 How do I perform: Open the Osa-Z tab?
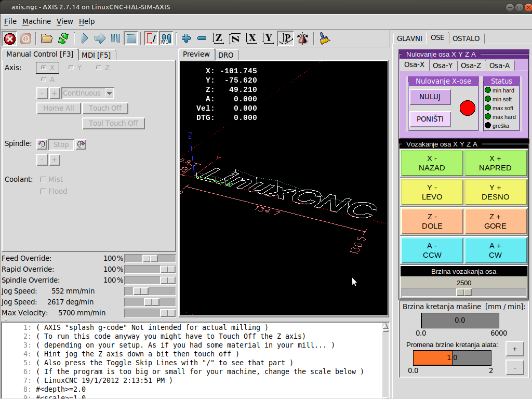click(x=471, y=65)
